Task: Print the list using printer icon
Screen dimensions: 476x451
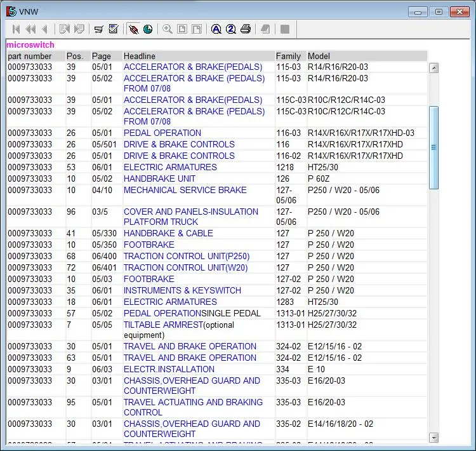Action: tap(246, 29)
